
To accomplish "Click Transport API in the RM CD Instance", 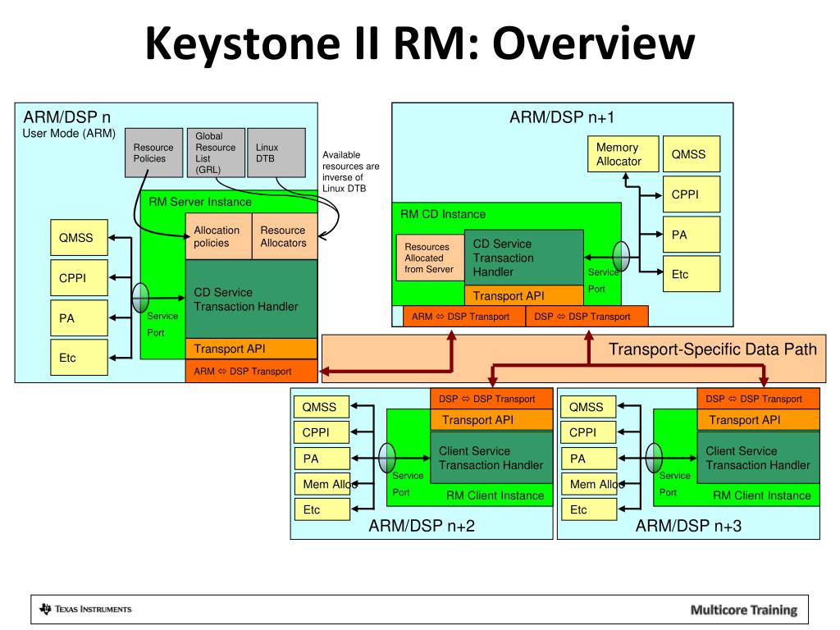I will click(x=524, y=295).
